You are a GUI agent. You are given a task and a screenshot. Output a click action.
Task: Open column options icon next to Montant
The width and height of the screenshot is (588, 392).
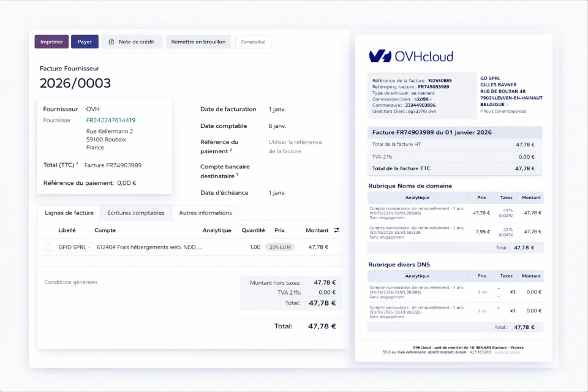[336, 230]
